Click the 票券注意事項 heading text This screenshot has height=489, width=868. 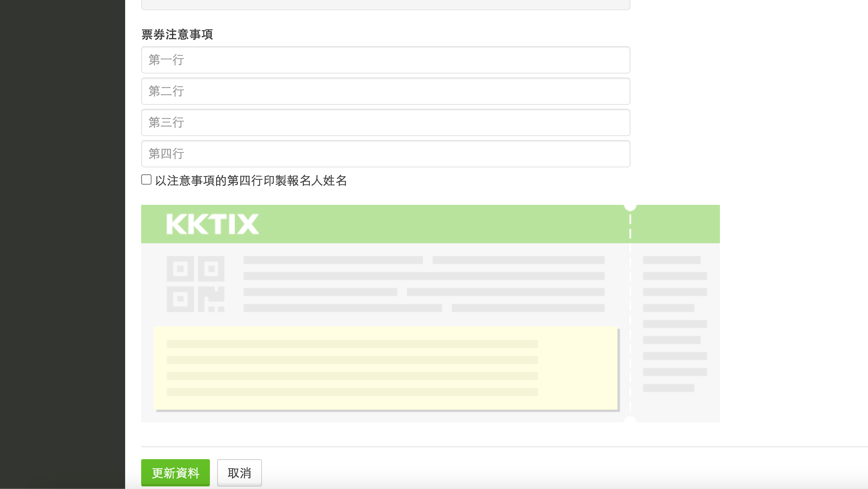coord(177,35)
